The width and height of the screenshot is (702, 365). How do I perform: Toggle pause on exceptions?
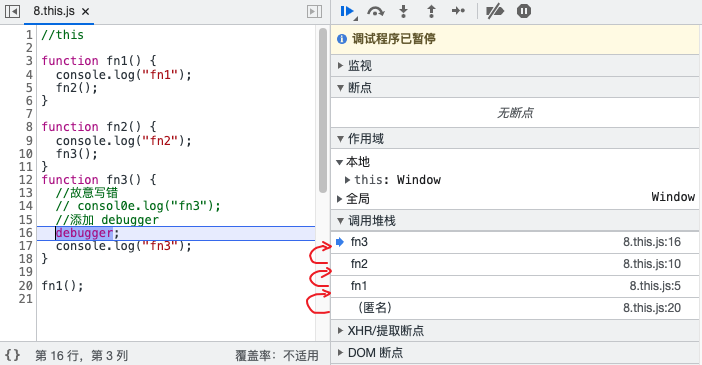523,11
